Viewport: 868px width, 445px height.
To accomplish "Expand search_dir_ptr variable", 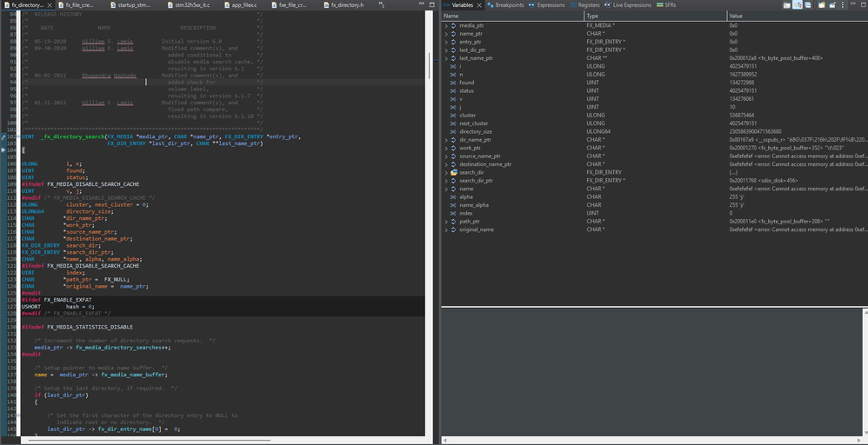I will tap(446, 181).
